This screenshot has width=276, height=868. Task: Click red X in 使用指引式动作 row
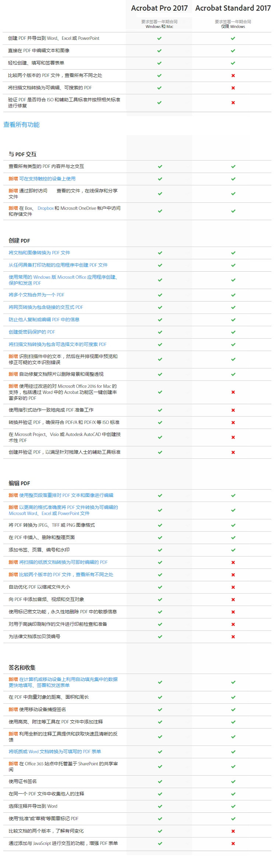[233, 410]
